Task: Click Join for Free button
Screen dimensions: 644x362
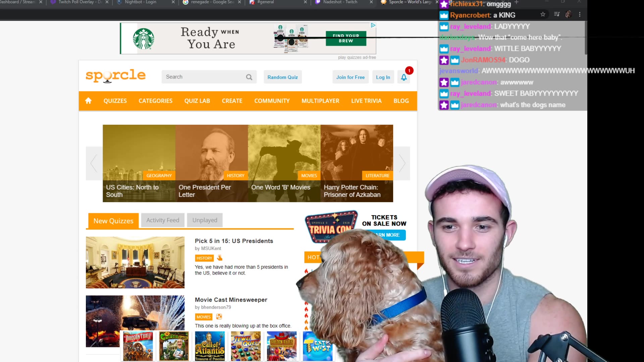Action: (x=350, y=77)
